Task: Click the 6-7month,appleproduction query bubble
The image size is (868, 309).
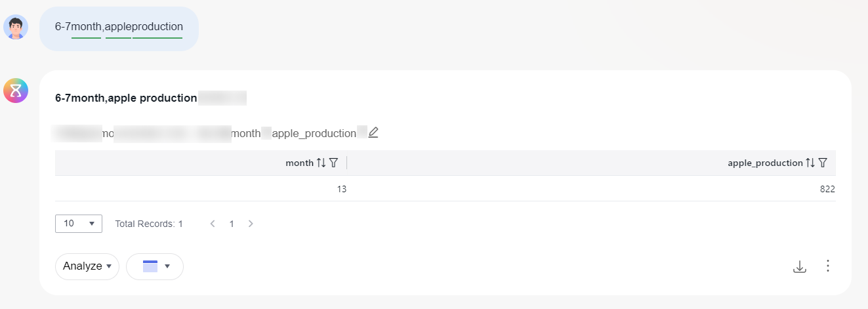Action: tap(119, 28)
